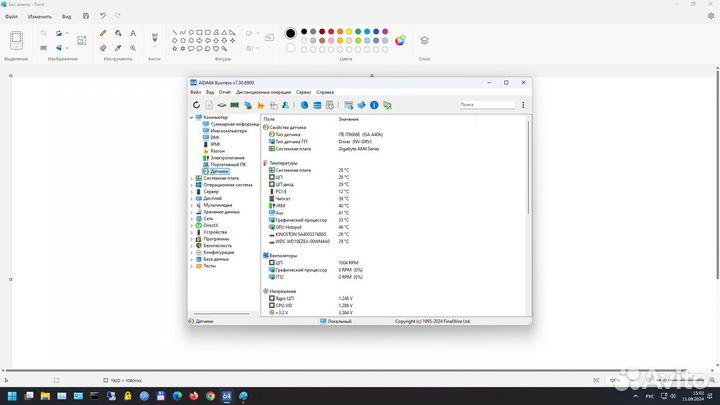720x405 pixels.
Task: Pick the green color swatch in Paint
Action: pos(358,32)
